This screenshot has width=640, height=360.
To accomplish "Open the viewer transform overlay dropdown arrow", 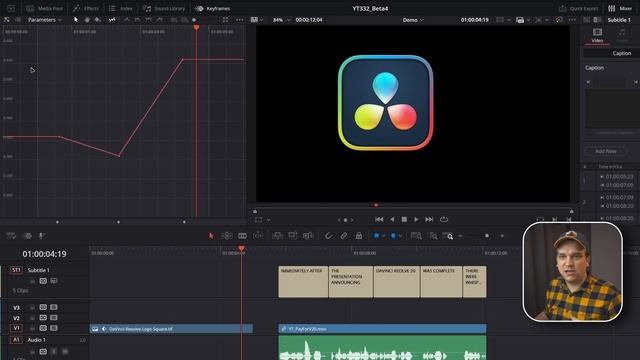I will coord(268,220).
